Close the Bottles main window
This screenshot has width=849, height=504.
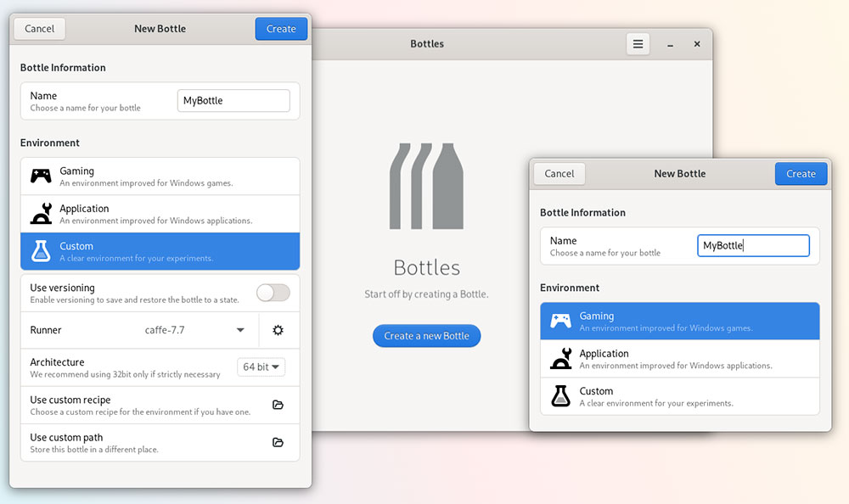click(697, 44)
